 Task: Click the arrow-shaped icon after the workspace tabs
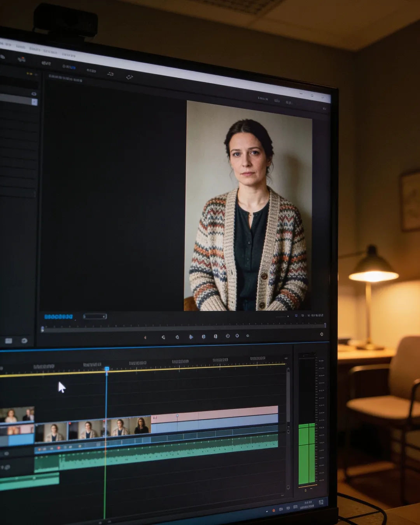click(110, 73)
